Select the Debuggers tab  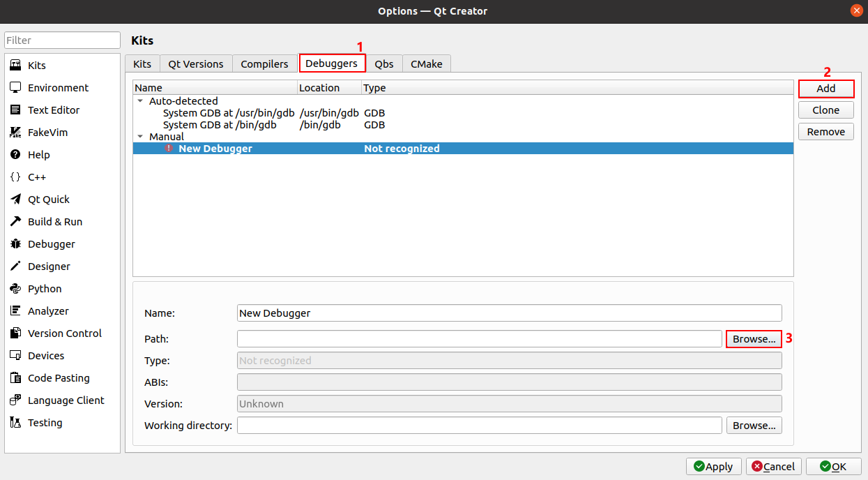[333, 63]
